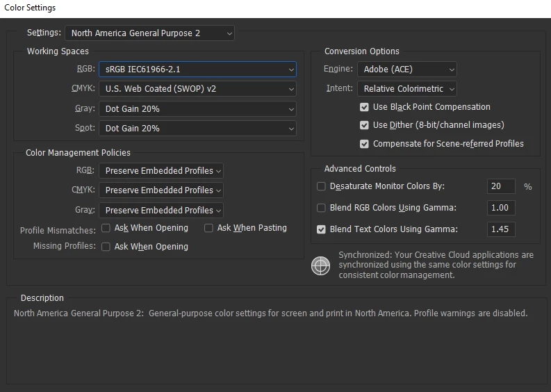Open the conversion Engine dropdown
Image resolution: width=551 pixels, height=392 pixels.
click(x=407, y=70)
